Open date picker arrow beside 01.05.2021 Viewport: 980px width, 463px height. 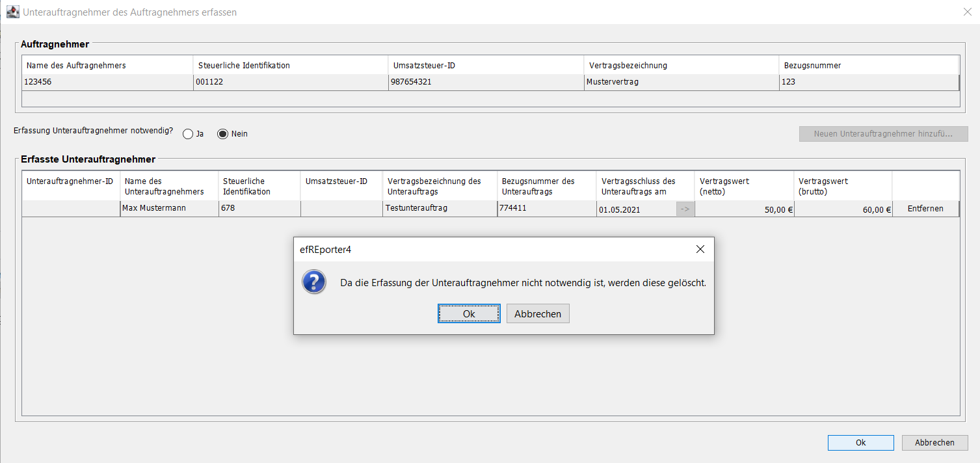685,209
